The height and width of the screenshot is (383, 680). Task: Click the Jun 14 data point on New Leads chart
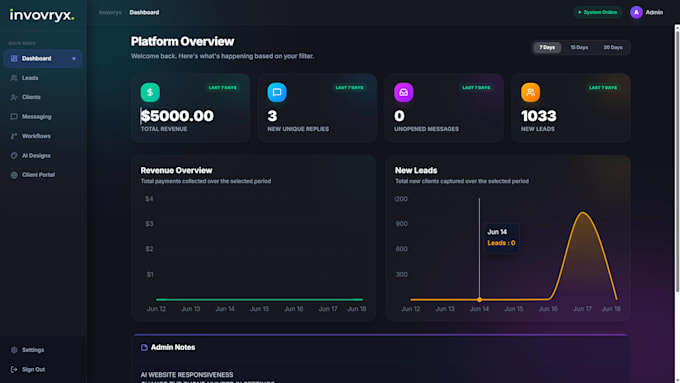coord(479,299)
